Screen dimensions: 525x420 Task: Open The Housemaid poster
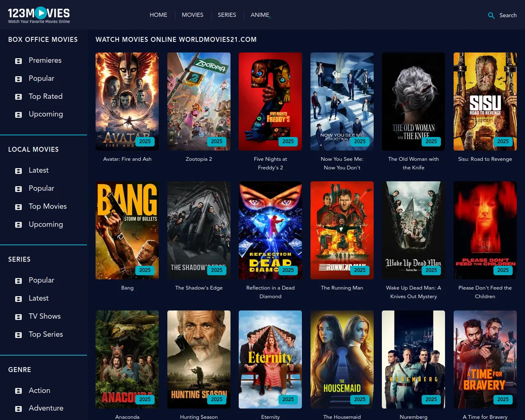(342, 359)
